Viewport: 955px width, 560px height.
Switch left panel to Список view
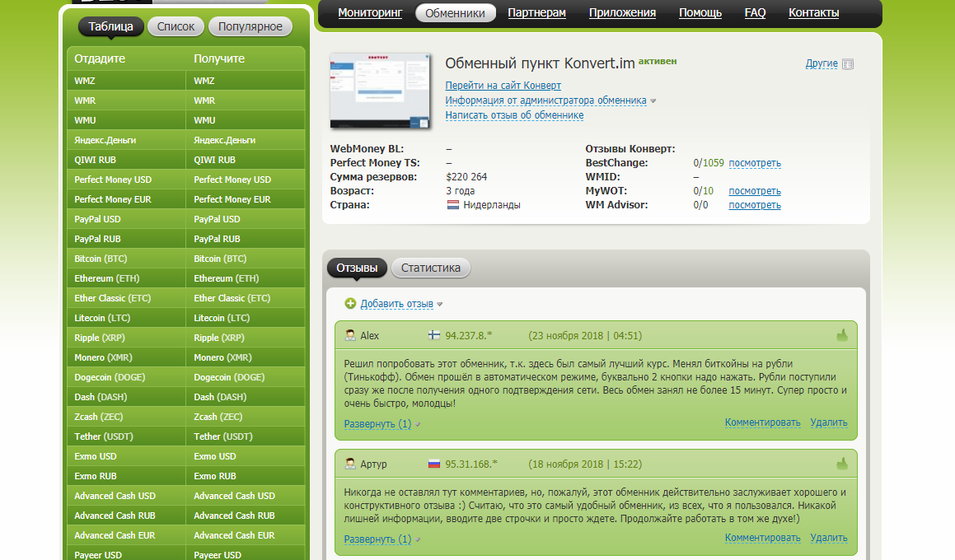click(176, 26)
